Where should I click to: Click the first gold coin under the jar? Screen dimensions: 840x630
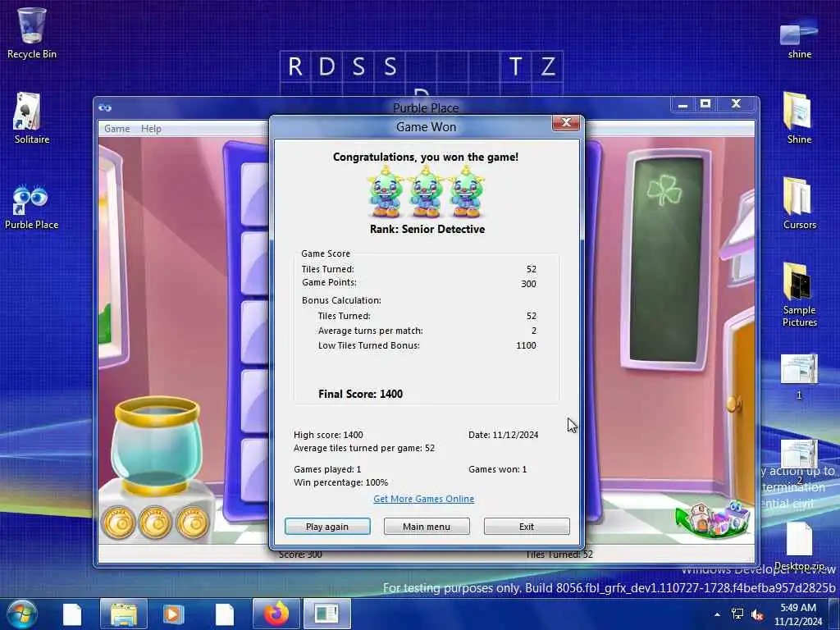[x=118, y=523]
